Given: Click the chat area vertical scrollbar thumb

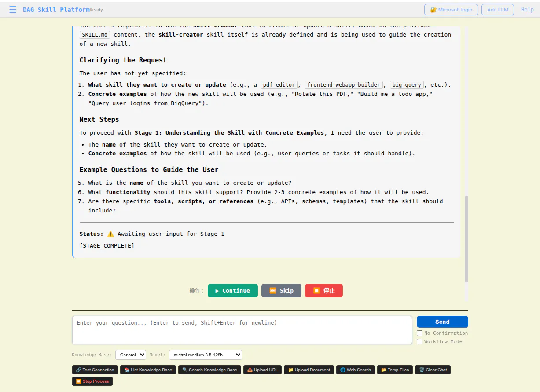Looking at the screenshot, I should 467,239.
